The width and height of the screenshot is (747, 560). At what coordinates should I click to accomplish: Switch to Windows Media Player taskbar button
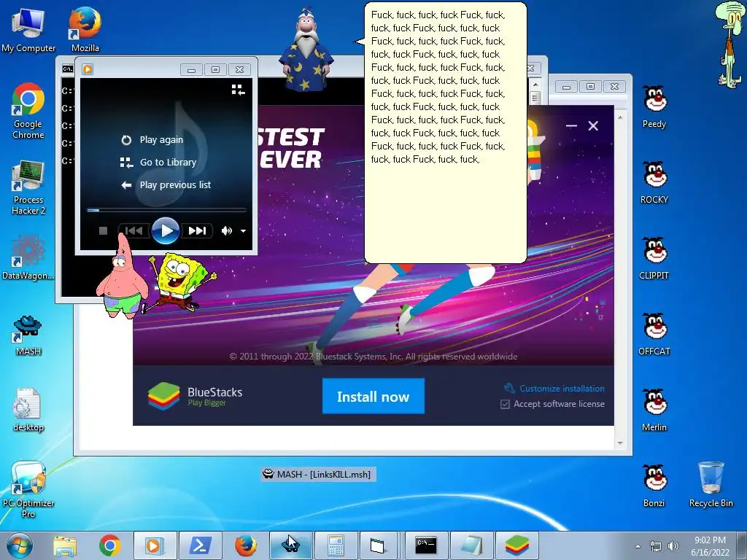[155, 545]
